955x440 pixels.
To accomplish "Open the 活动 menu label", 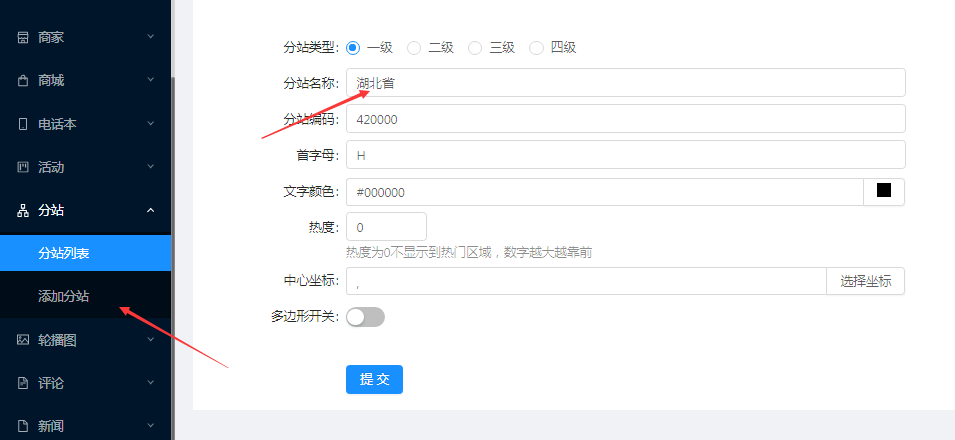I will 51,167.
